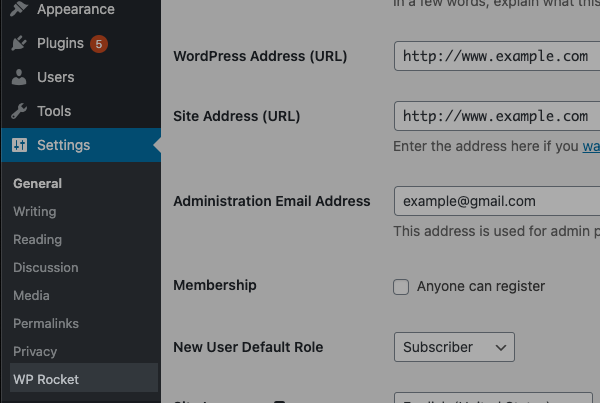Image resolution: width=600 pixels, height=403 pixels.
Task: Open Privacy settings page
Action: tap(35, 352)
